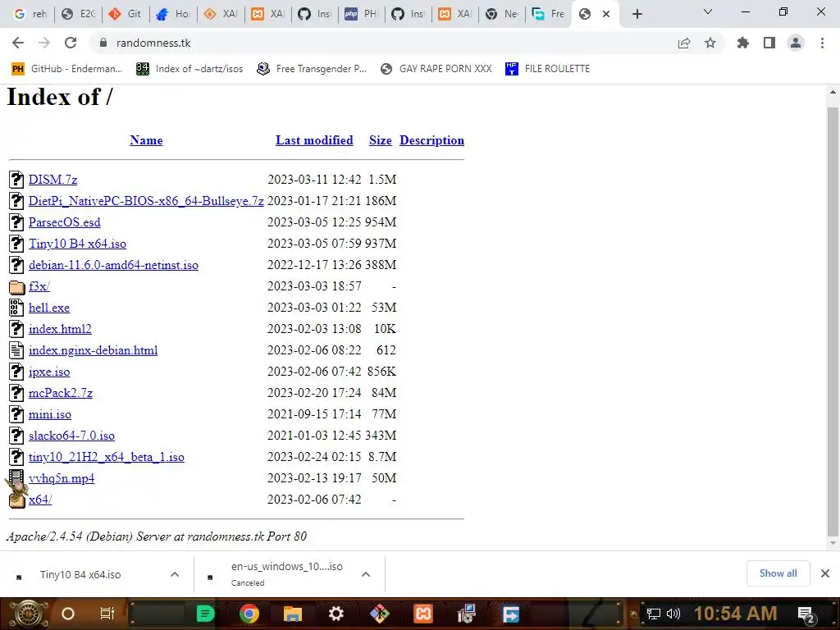Click the file icon beside ParsecOS.esd

(16, 222)
